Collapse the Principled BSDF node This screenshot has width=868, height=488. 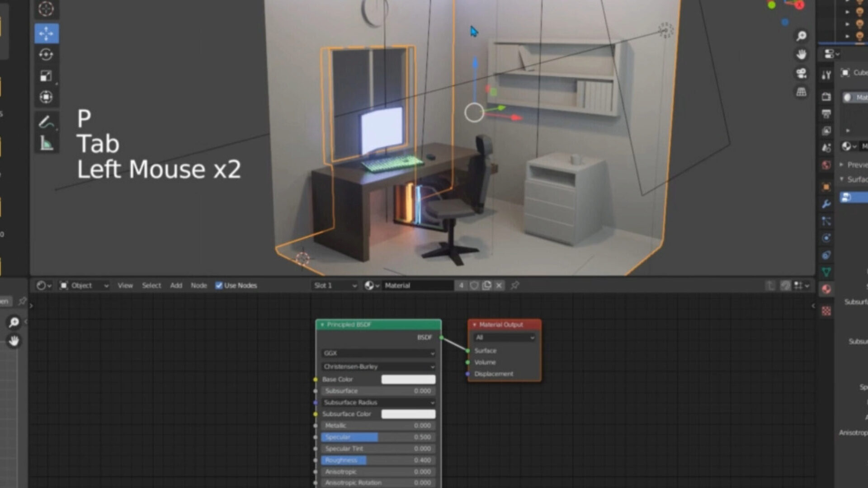point(322,324)
